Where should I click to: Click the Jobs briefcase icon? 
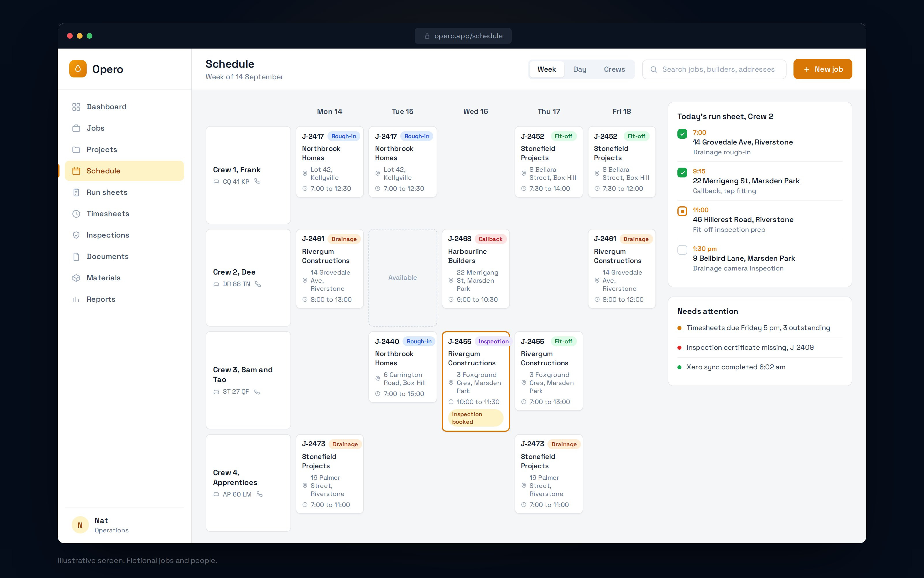76,128
